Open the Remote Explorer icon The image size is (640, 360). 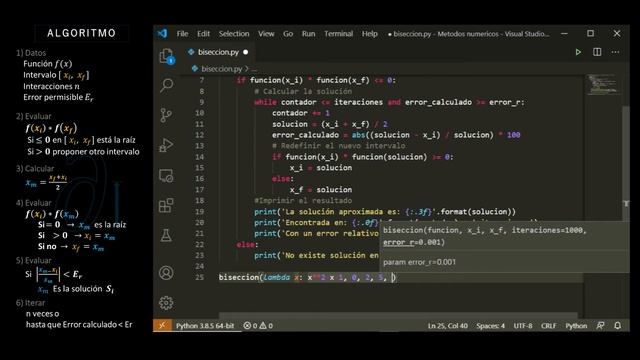pos(166,176)
